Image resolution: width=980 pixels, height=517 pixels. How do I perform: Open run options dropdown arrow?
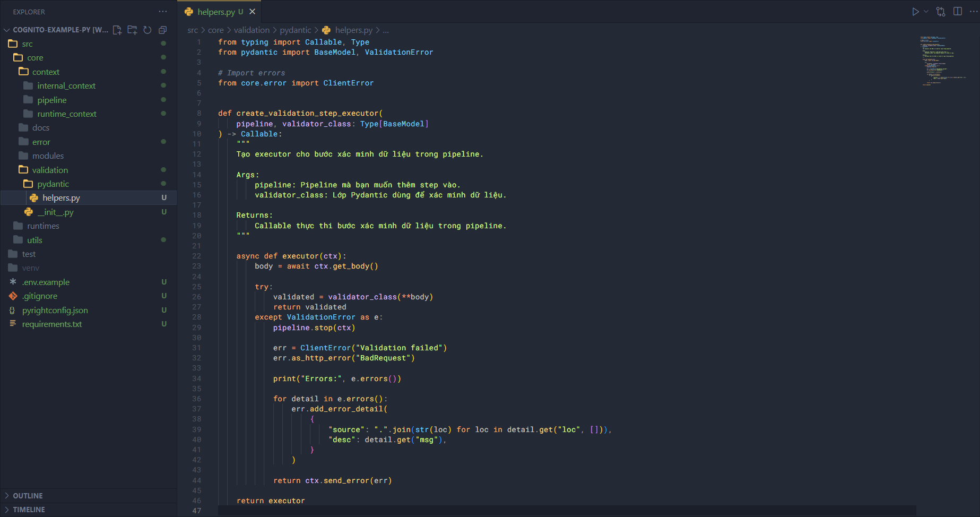(926, 12)
